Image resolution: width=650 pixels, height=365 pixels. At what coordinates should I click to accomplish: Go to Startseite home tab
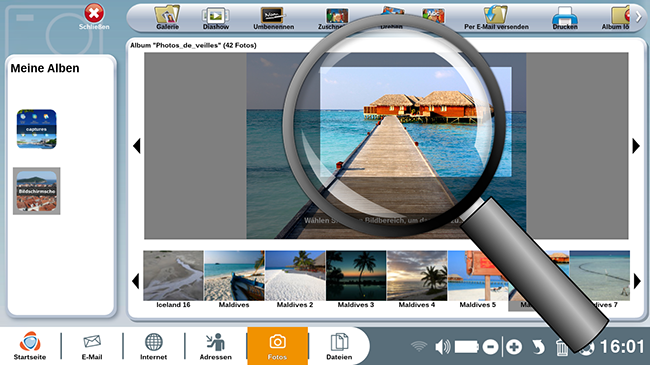pyautogui.click(x=30, y=346)
